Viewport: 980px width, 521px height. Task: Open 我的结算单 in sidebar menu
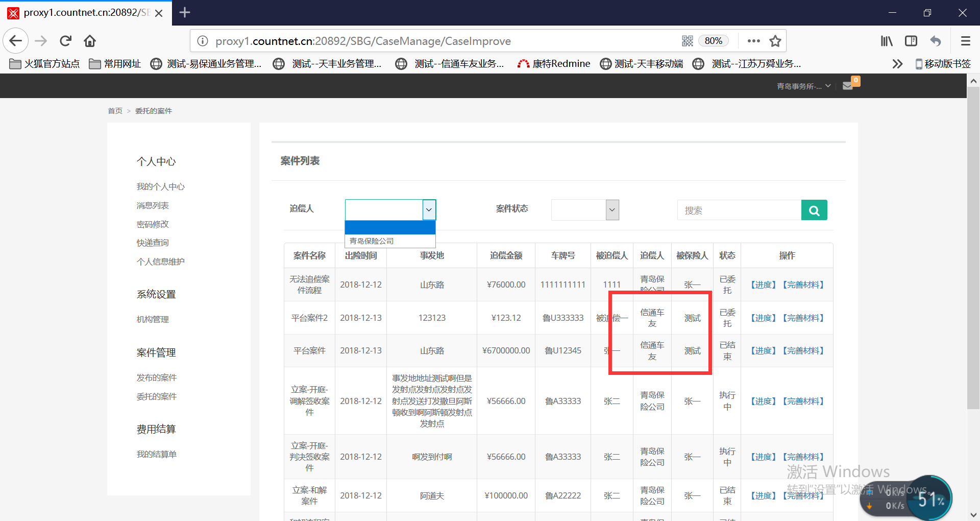156,454
